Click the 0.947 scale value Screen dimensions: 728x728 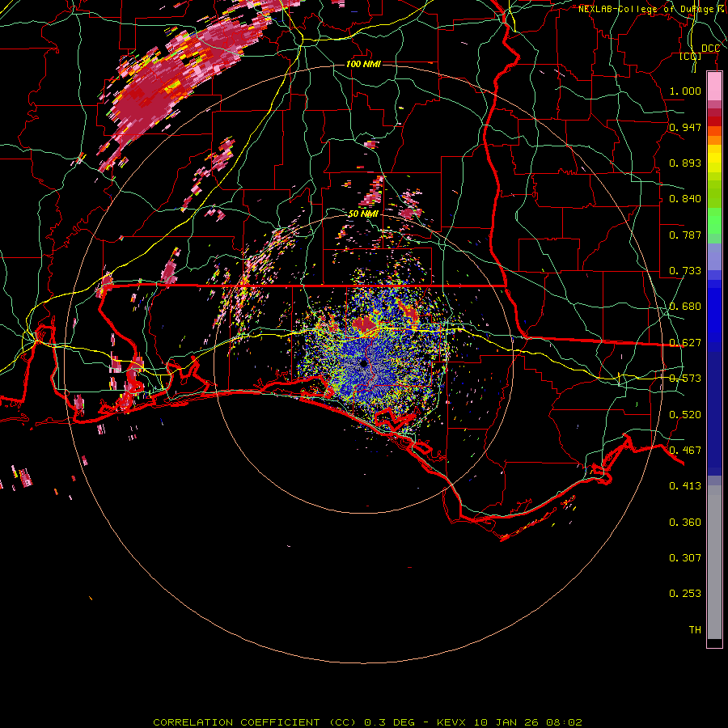[x=685, y=127]
